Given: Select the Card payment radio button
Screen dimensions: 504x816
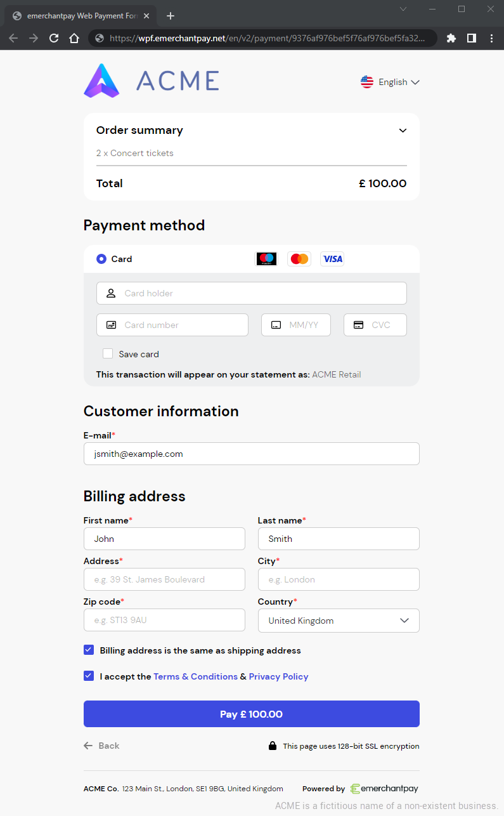Looking at the screenshot, I should [101, 259].
